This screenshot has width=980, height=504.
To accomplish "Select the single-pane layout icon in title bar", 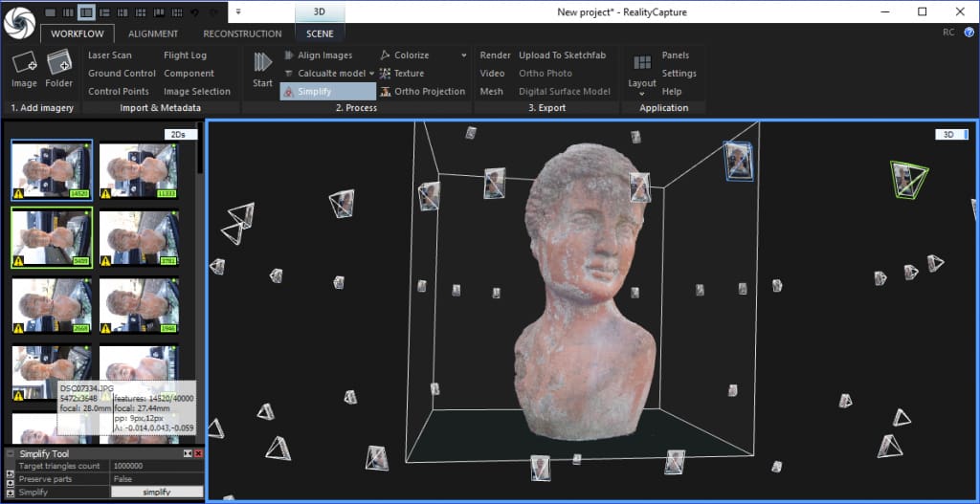I will click(52, 11).
